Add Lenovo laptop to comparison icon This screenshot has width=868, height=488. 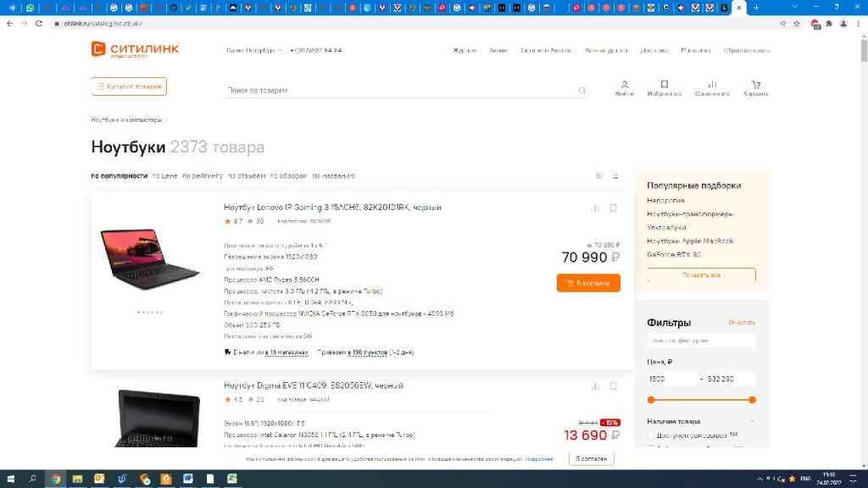click(x=595, y=208)
